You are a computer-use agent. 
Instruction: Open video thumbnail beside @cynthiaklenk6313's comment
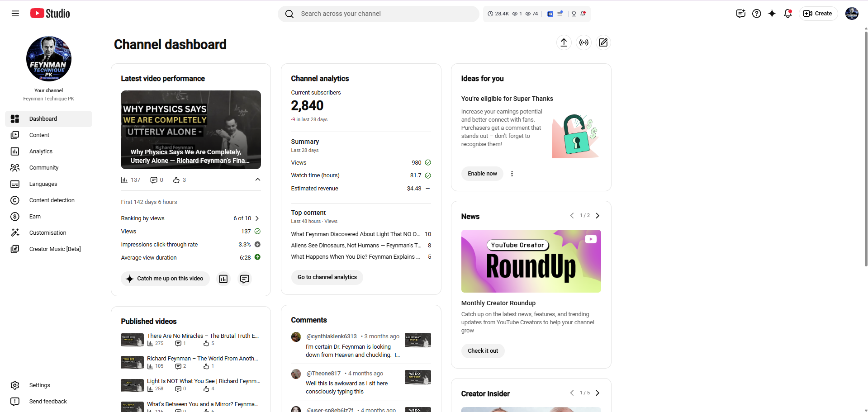[x=418, y=340]
